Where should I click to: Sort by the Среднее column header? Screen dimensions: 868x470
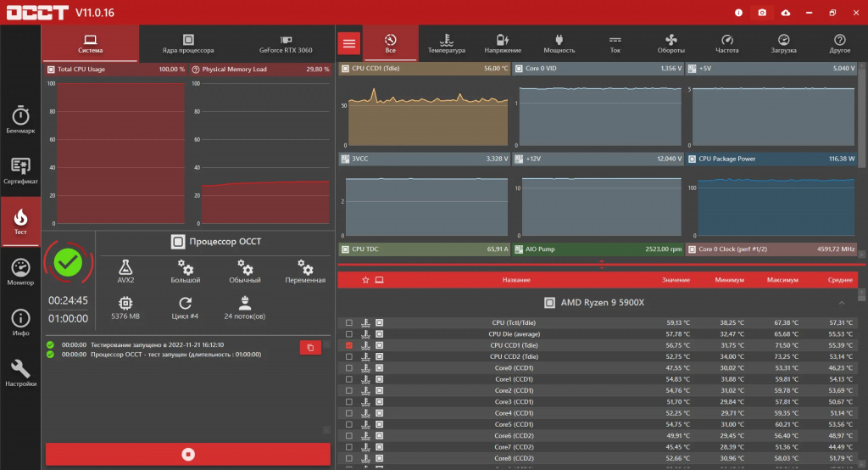coord(840,280)
